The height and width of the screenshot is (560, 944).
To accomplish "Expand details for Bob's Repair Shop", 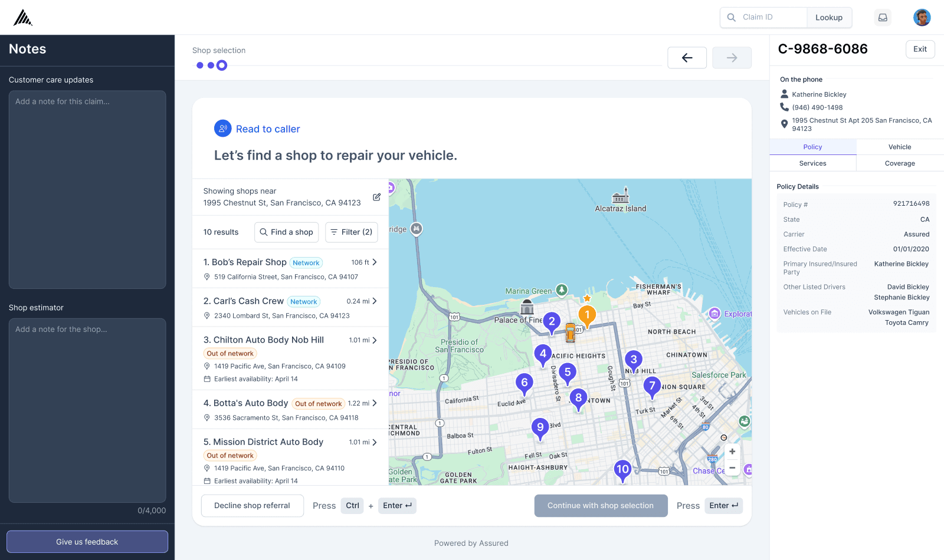I will coord(376,262).
